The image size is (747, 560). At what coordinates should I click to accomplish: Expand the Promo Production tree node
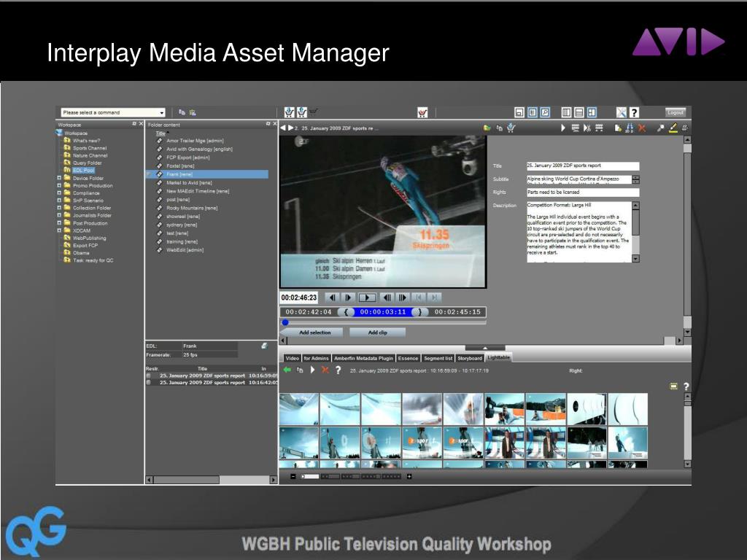(59, 186)
